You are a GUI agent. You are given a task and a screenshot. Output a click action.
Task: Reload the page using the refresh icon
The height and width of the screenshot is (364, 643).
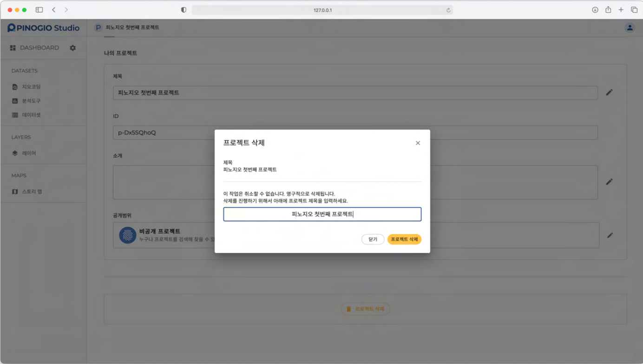pyautogui.click(x=448, y=10)
